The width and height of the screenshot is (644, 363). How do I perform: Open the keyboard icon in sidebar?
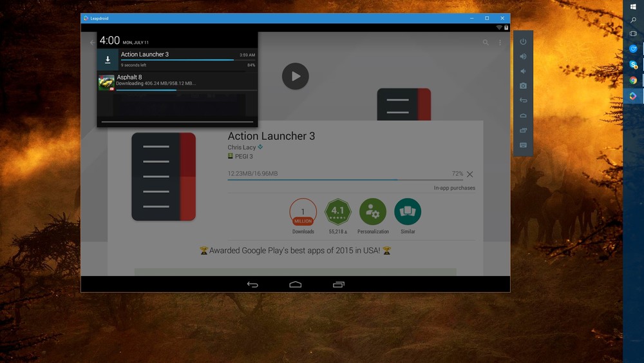pyautogui.click(x=523, y=145)
